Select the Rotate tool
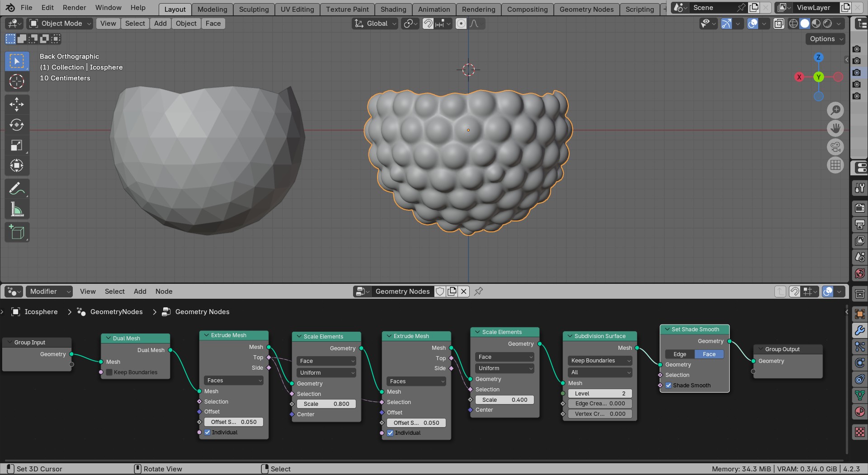 click(17, 125)
